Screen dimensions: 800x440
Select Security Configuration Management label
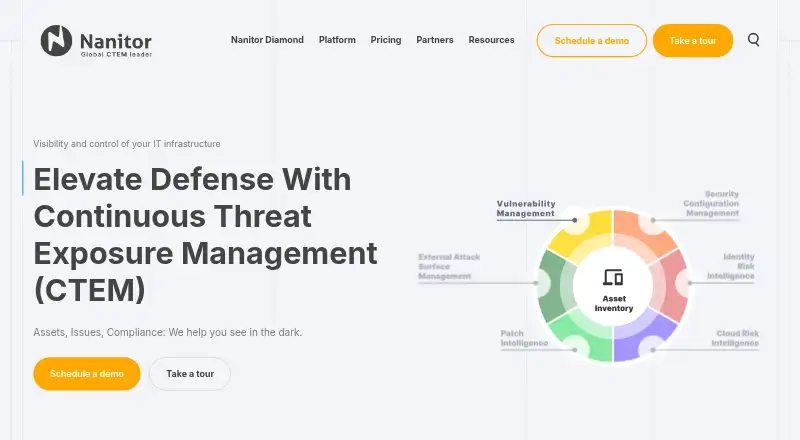point(711,203)
